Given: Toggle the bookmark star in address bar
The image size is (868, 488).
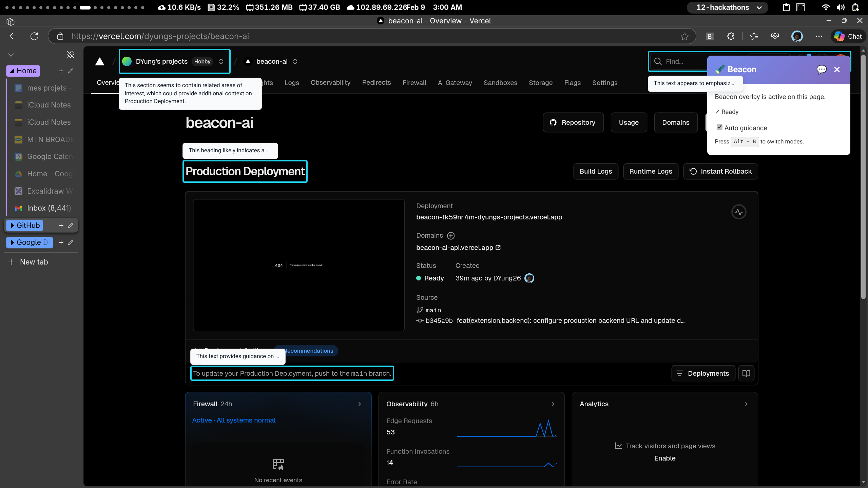Looking at the screenshot, I should (x=684, y=36).
